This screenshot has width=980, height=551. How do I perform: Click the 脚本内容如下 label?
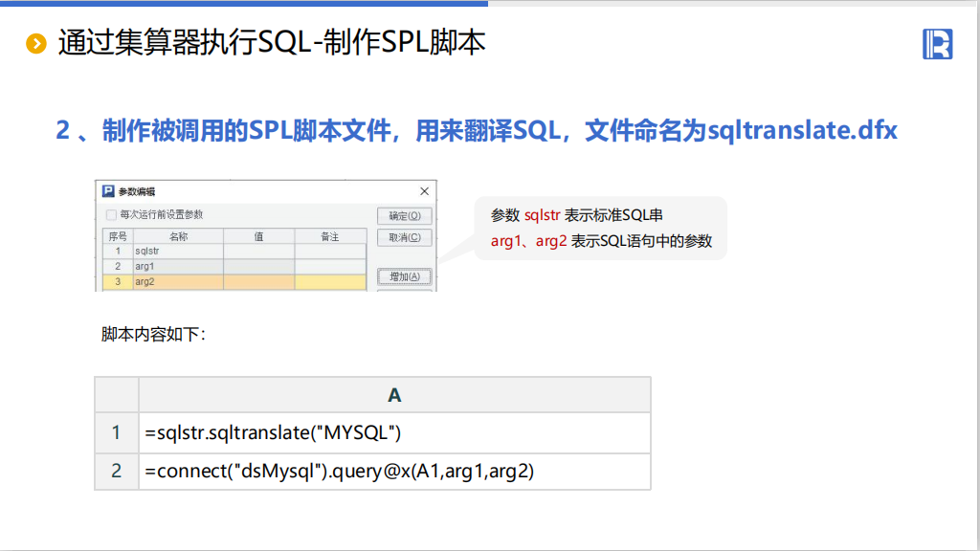tap(153, 334)
